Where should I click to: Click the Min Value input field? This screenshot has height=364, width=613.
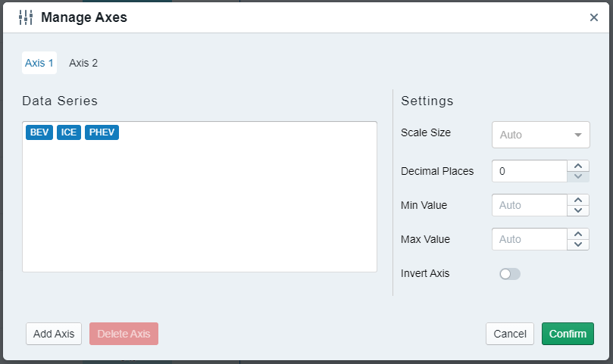pos(530,205)
